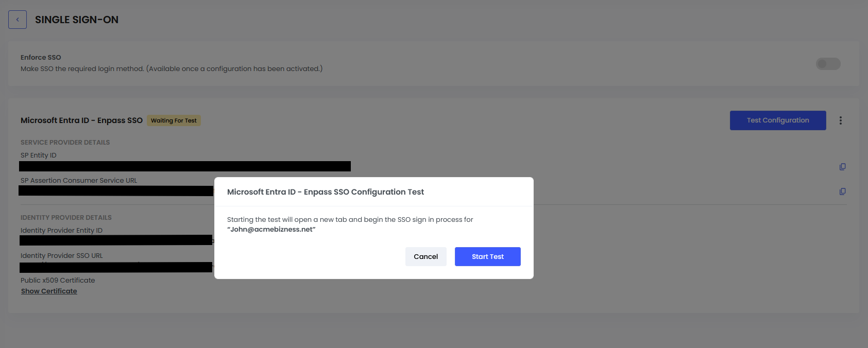Viewport: 868px width, 348px height.
Task: Start the SSO configuration test
Action: point(487,257)
